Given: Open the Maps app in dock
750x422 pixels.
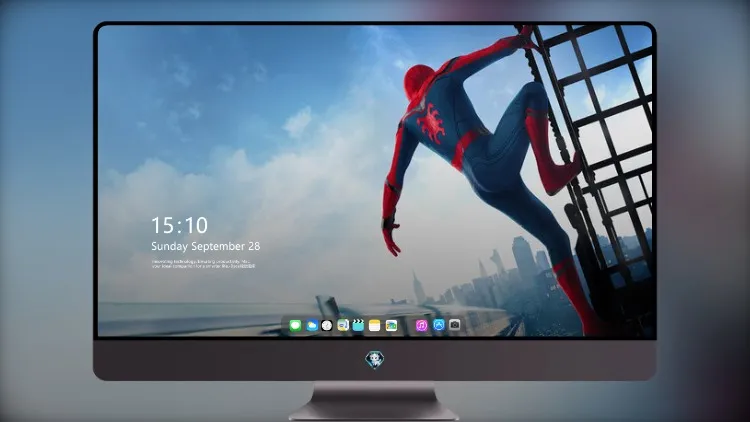Looking at the screenshot, I should 343,326.
